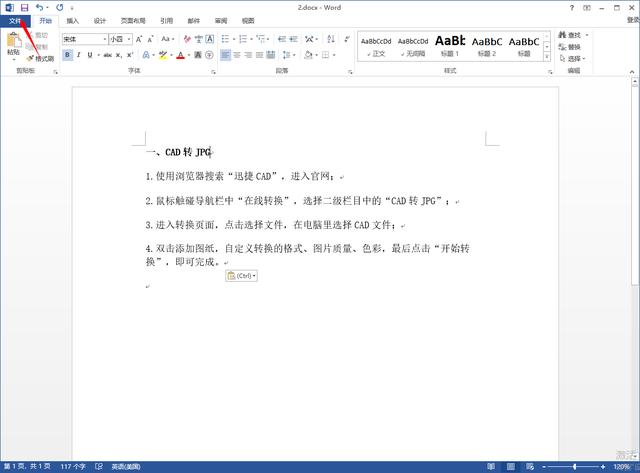Toggle Underline formatting
This screenshot has width=640, height=473.
[90, 55]
